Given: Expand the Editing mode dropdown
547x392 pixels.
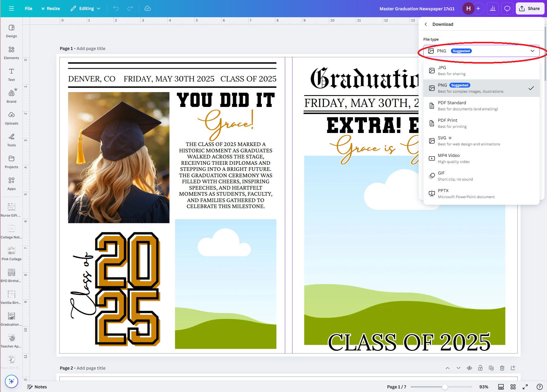Looking at the screenshot, I should pyautogui.click(x=85, y=8).
